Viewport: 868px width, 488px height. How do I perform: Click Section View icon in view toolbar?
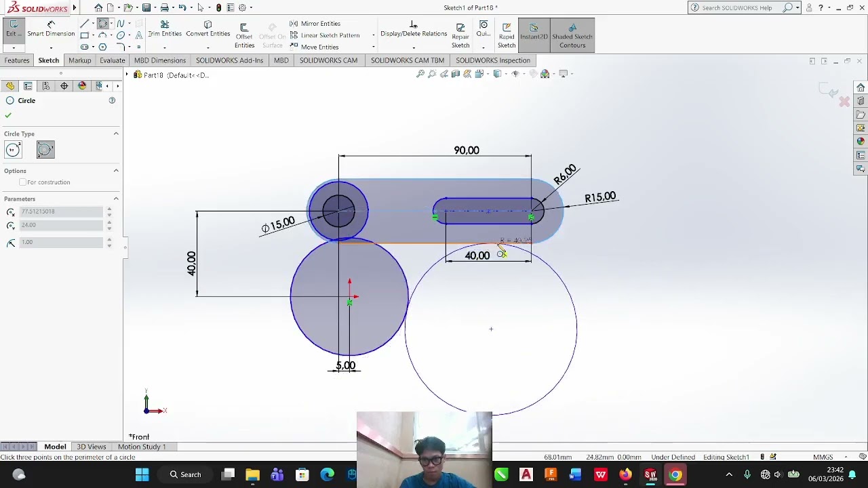tap(455, 74)
